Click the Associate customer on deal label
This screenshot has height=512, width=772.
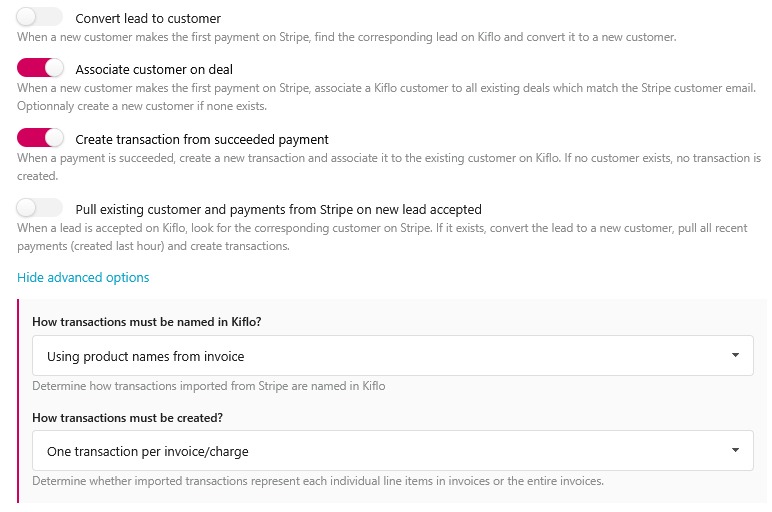point(154,70)
